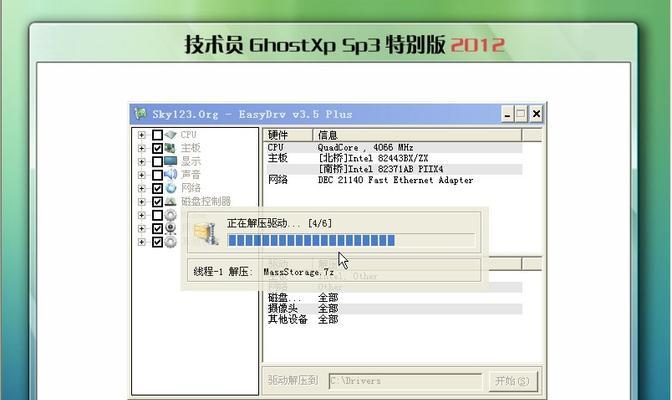Minimize the EasyDrv window
Image resolution: width=672 pixels, height=400 pixels.
pos(507,114)
